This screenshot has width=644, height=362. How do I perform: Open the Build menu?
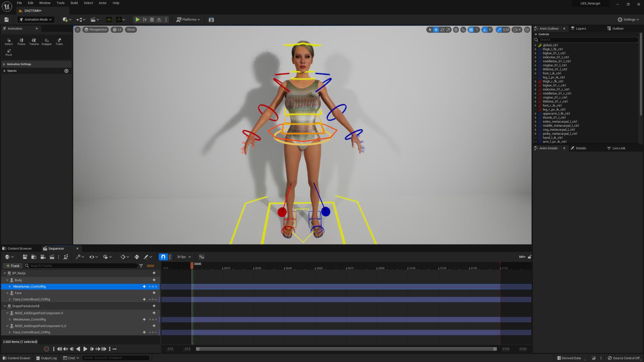coord(74,3)
